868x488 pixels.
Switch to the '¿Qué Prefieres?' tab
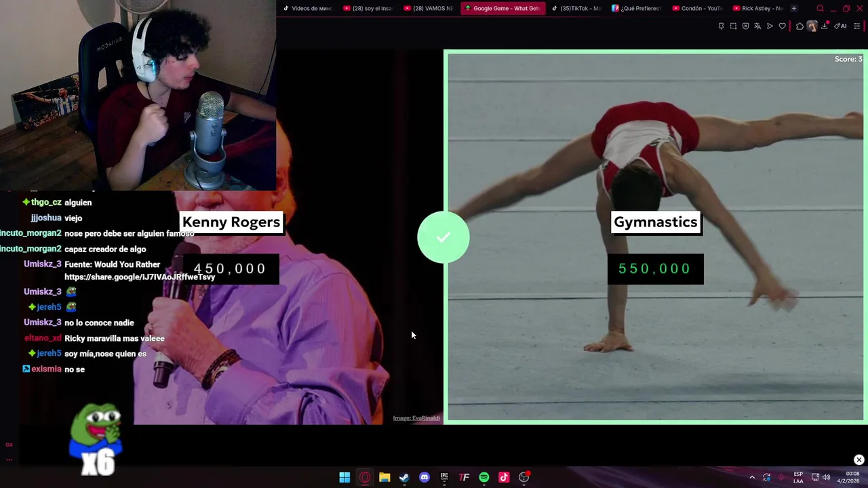636,8
